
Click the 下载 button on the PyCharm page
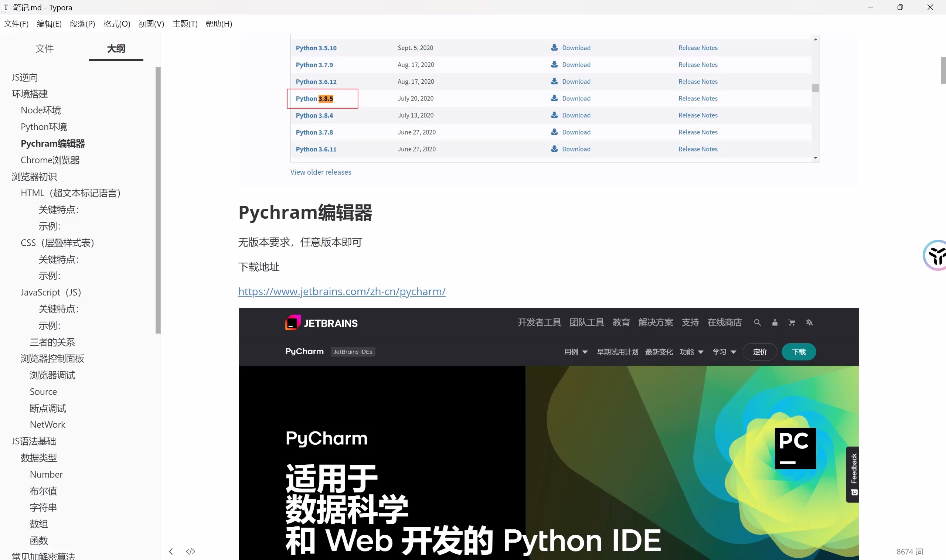799,352
